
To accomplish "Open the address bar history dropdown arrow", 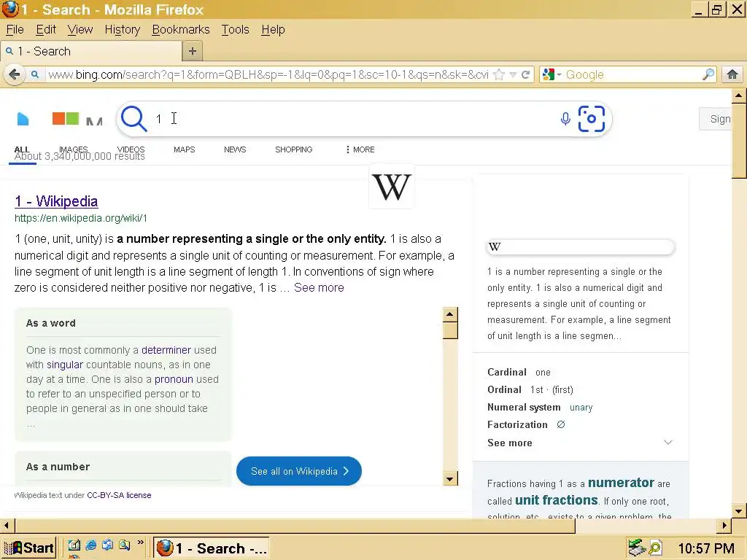I will click(513, 75).
